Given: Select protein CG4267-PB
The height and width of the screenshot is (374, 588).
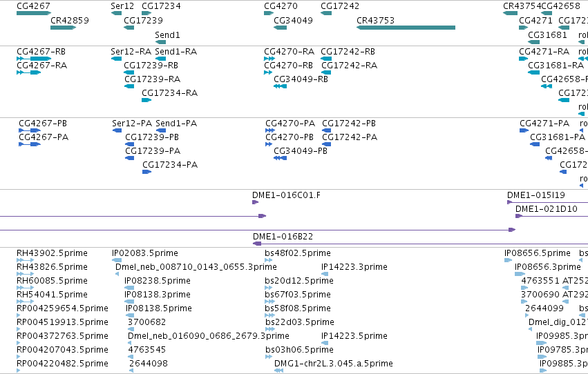Looking at the screenshot, I should coord(30,130).
